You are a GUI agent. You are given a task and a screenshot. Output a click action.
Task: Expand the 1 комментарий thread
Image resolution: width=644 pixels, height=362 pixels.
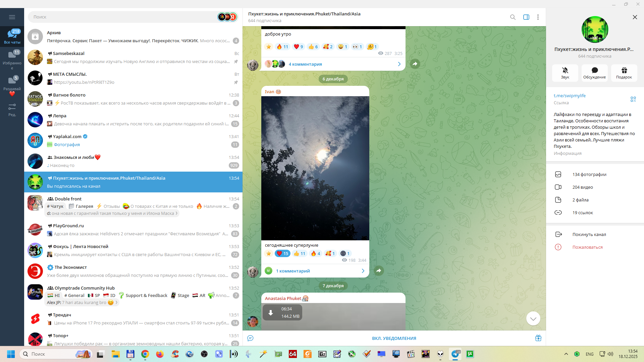pos(293,271)
